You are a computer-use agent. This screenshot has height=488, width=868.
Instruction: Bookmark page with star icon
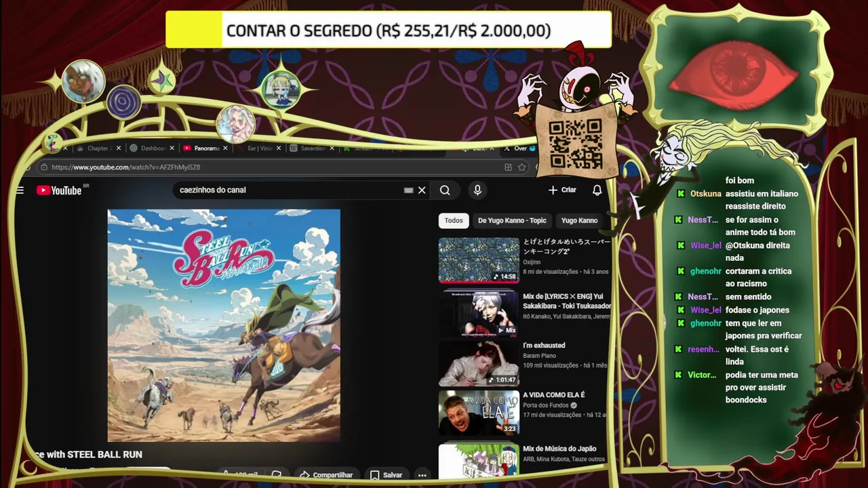pyautogui.click(x=521, y=167)
